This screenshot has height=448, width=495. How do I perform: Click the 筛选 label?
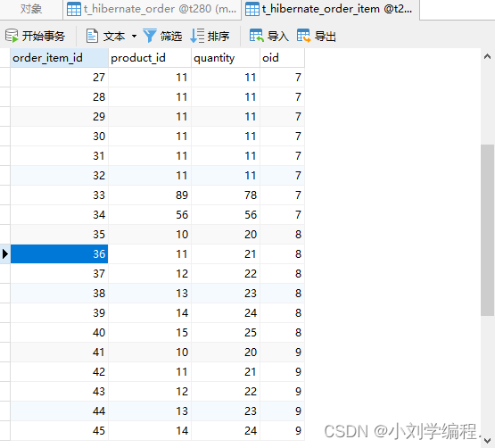click(171, 36)
